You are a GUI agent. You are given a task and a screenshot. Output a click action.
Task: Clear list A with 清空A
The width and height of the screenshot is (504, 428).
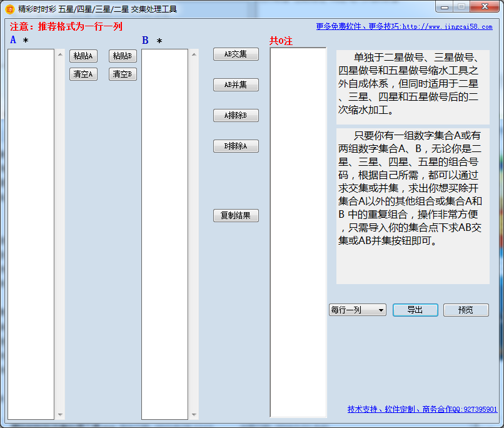[83, 74]
